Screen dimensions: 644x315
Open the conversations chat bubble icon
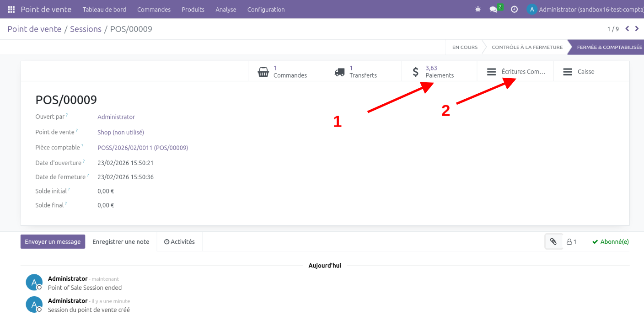click(494, 9)
